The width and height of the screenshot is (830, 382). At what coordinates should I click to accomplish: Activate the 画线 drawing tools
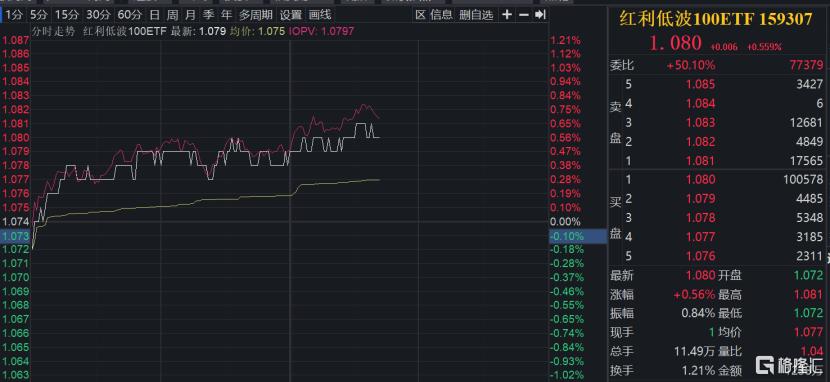(320, 15)
